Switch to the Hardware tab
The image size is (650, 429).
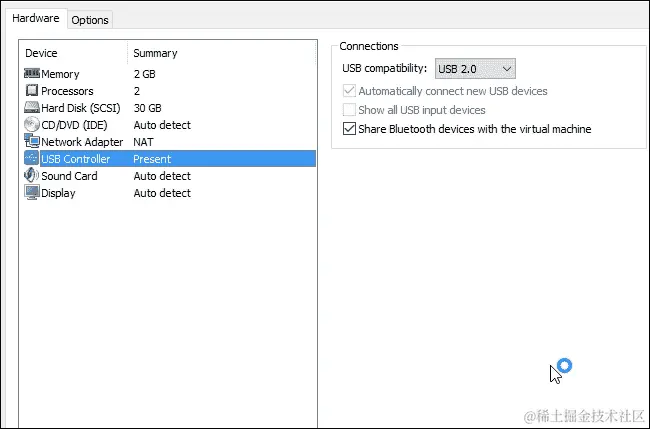point(36,18)
